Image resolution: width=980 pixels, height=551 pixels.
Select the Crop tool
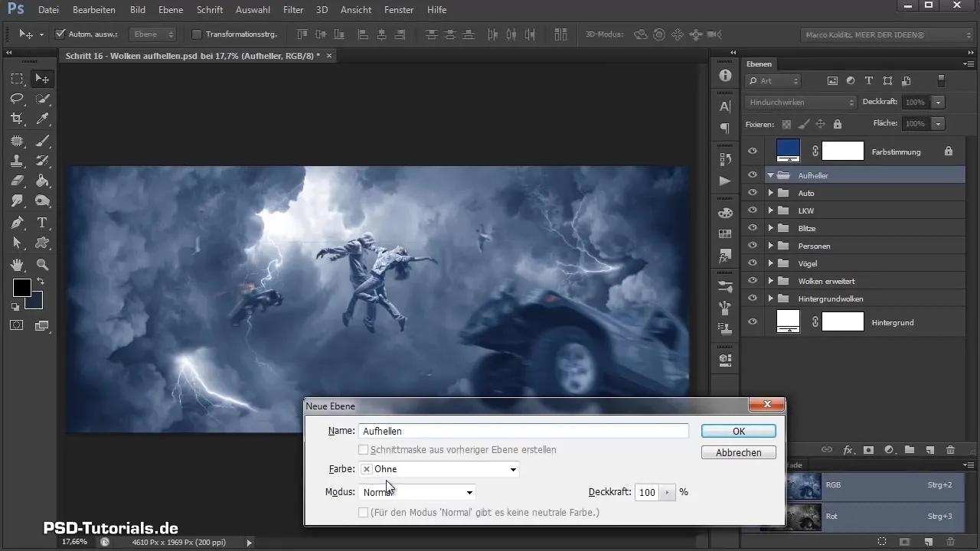click(17, 119)
